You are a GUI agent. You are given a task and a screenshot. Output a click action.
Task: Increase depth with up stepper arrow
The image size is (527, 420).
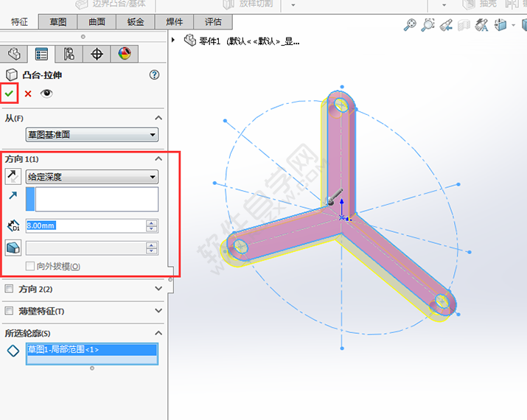[152, 223]
